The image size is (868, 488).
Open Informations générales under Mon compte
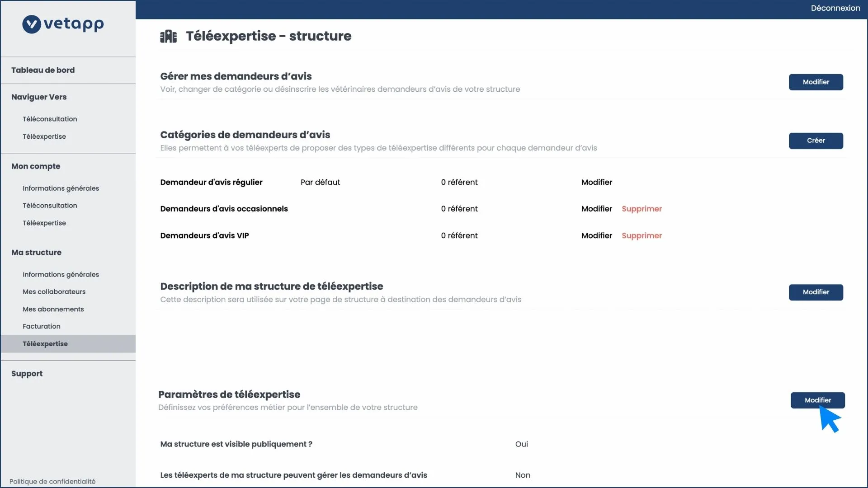point(61,188)
